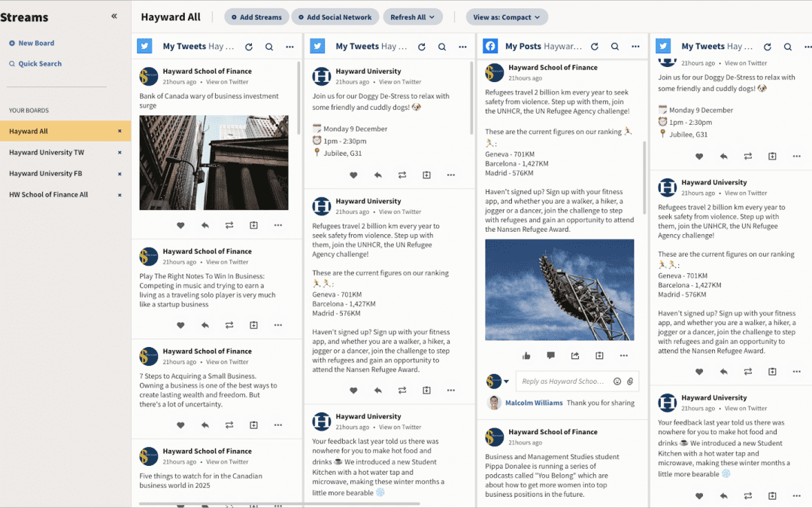This screenshot has height=508, width=812.
Task: Attach a file in the Facebook reply box
Action: coord(630,382)
